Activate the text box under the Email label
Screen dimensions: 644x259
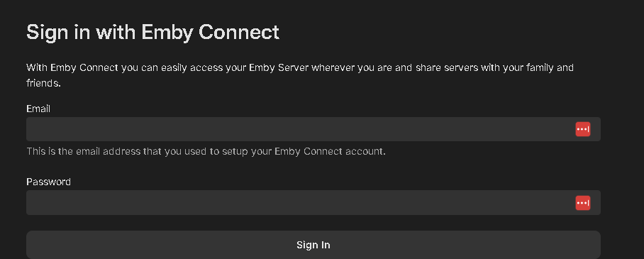[313, 129]
